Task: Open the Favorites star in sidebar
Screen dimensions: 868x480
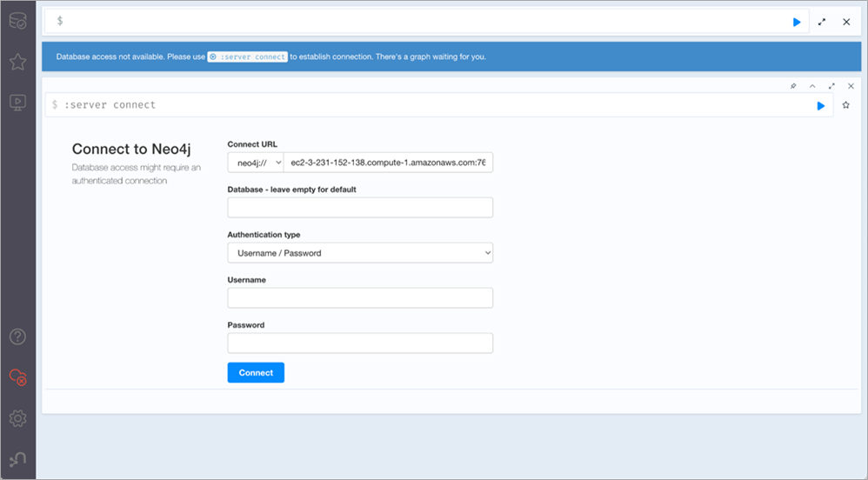Action: click(x=17, y=62)
